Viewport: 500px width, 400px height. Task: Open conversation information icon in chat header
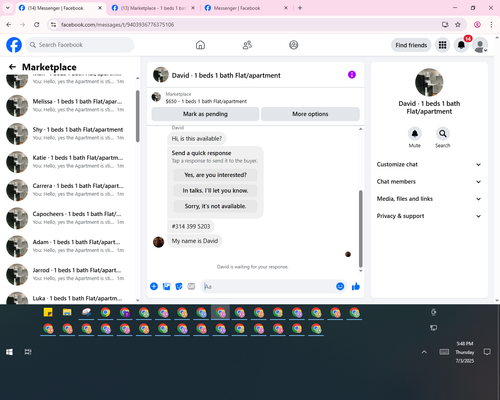[x=352, y=75]
